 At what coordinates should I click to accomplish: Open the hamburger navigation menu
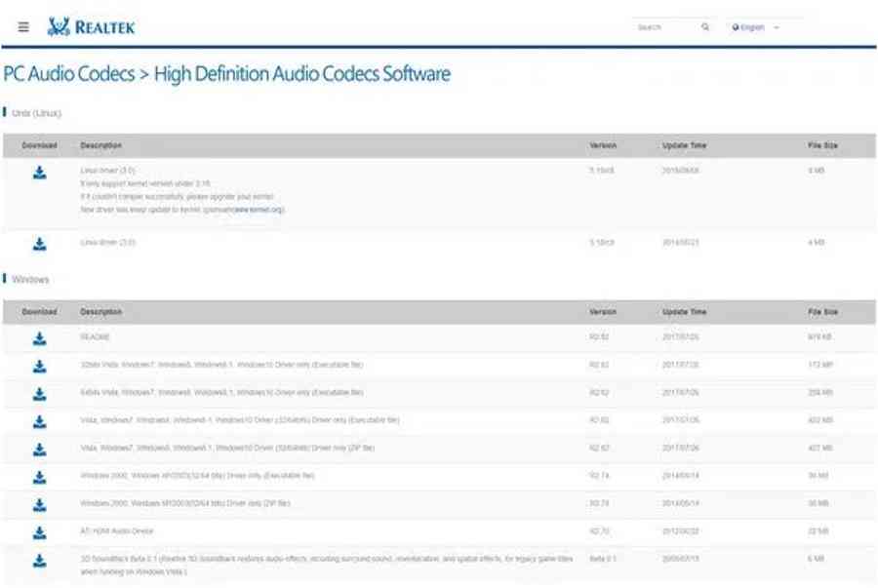click(x=23, y=27)
